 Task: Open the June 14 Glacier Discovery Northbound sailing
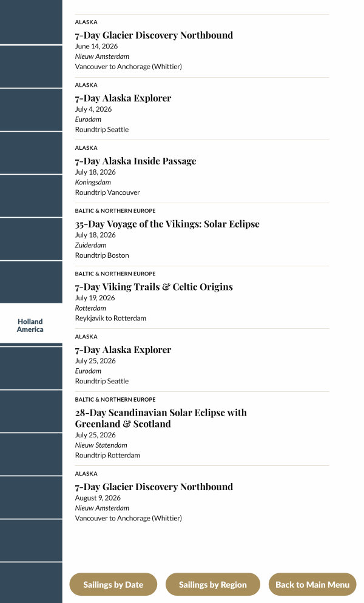click(153, 35)
